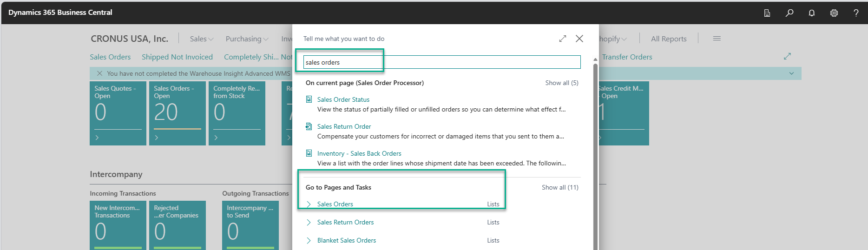This screenshot has height=250, width=868.
Task: Click the Rejected Partner Companies tile
Action: [178, 225]
